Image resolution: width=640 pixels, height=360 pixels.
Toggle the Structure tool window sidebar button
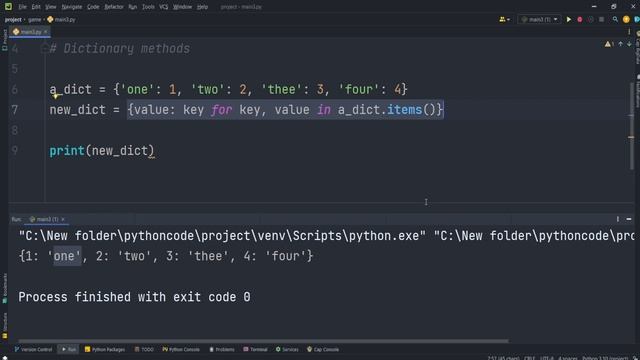4,326
